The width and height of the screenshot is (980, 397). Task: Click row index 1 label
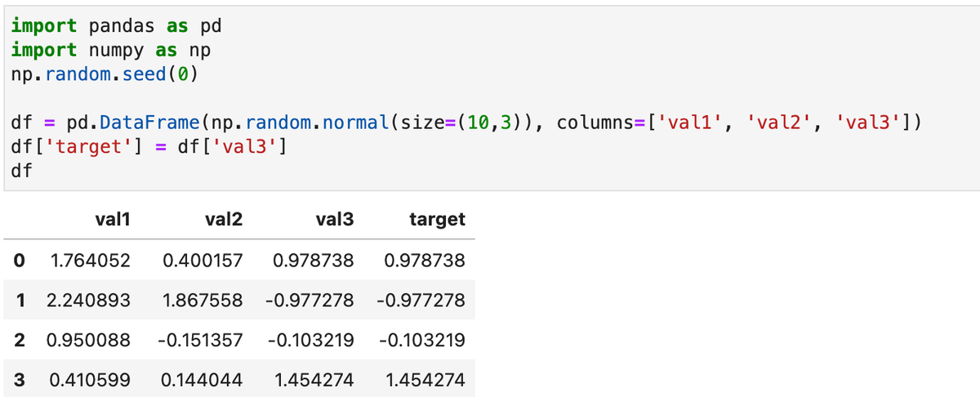[19, 301]
